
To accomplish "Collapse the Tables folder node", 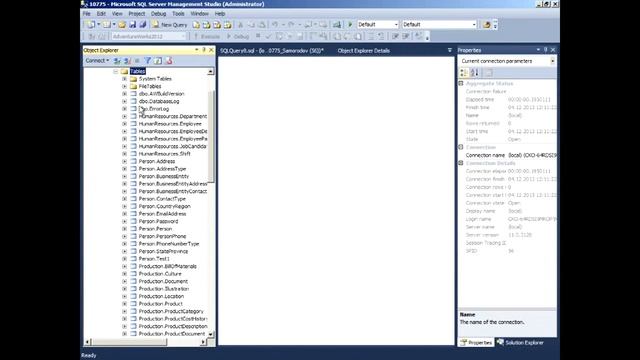I will pyautogui.click(x=116, y=71).
